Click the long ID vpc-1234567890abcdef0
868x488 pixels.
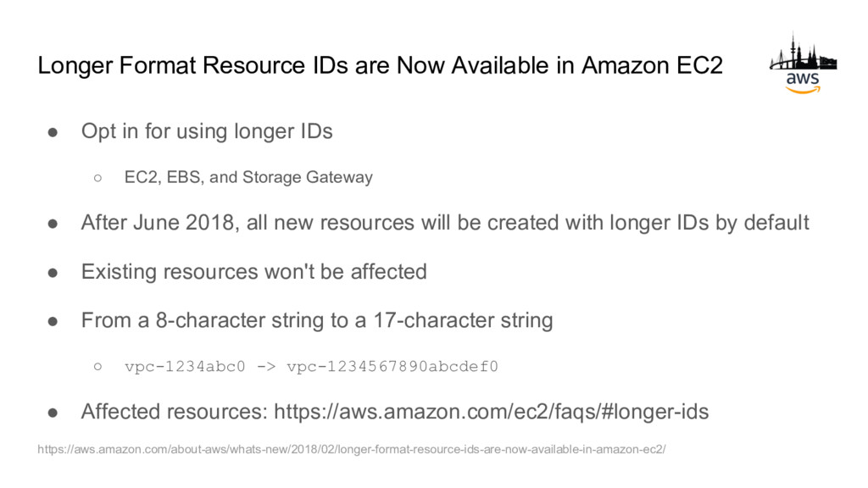(392, 366)
